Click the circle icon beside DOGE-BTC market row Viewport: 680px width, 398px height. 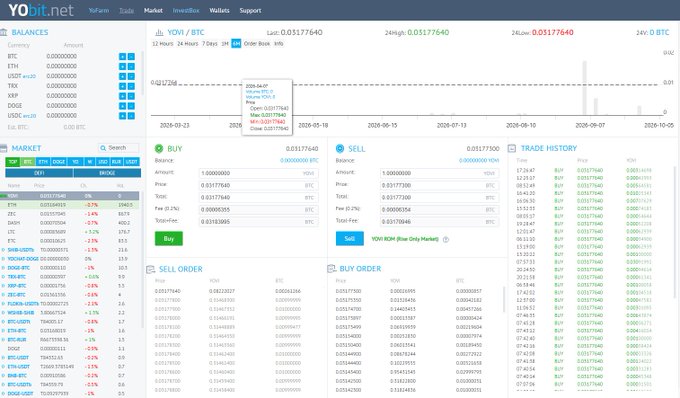(x=3, y=268)
